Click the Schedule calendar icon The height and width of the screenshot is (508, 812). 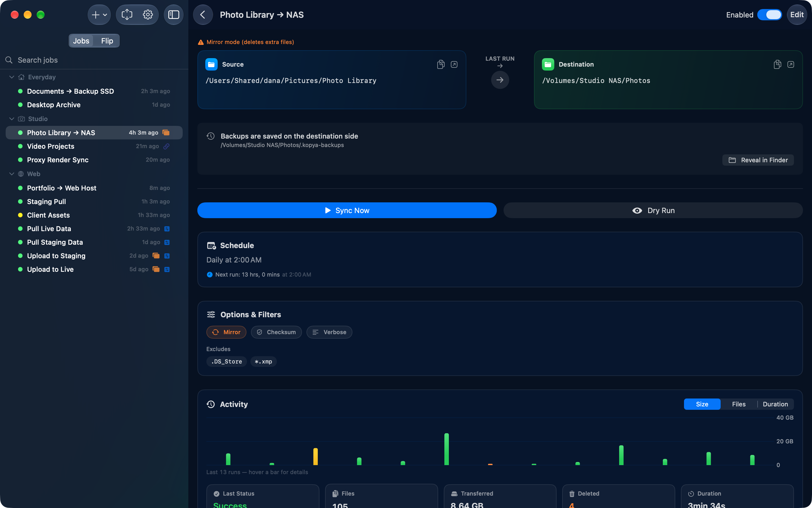[x=211, y=246]
